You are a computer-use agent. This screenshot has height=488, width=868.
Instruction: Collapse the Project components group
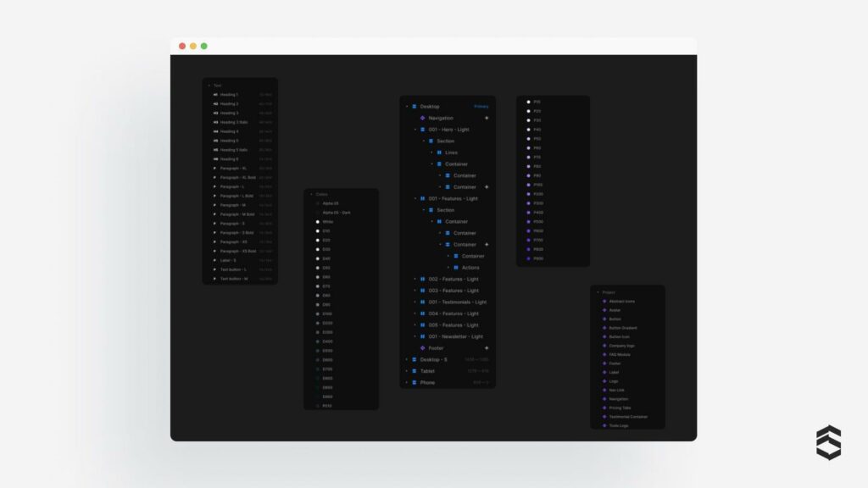pos(598,292)
